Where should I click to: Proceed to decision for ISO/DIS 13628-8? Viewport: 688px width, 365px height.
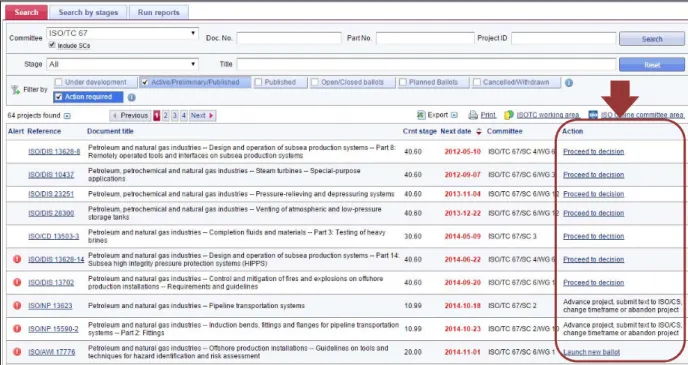coord(594,152)
